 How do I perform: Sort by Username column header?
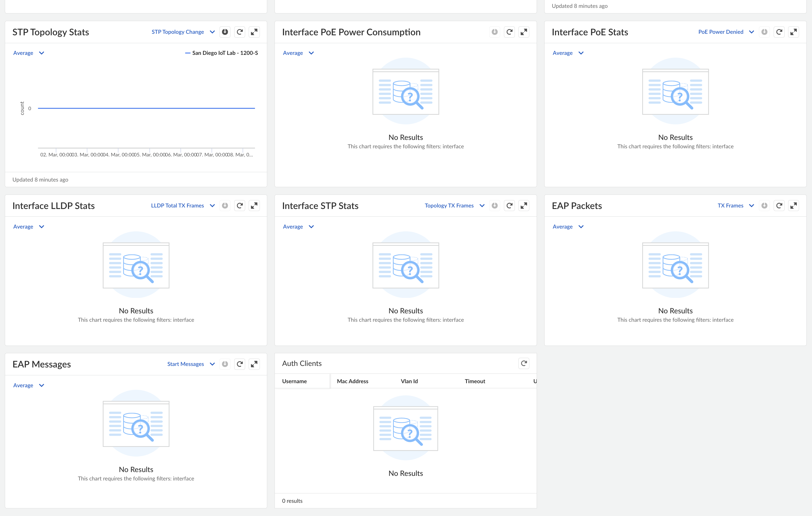click(294, 381)
